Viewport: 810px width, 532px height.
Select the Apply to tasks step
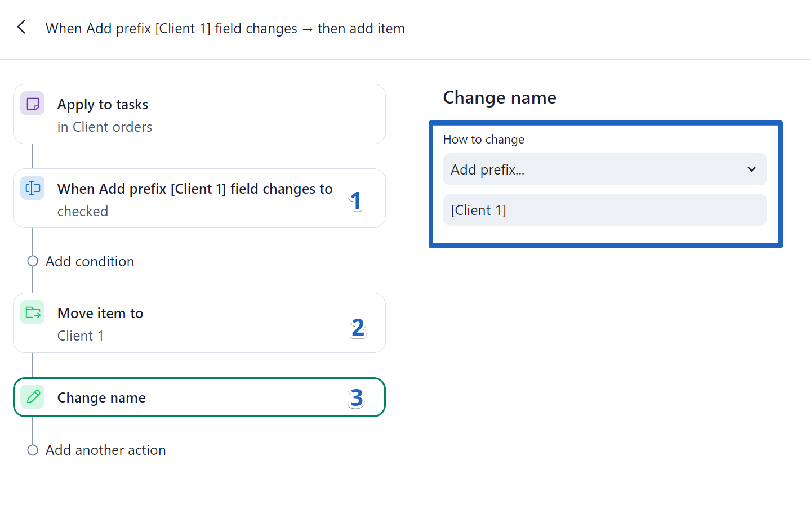pos(199,115)
